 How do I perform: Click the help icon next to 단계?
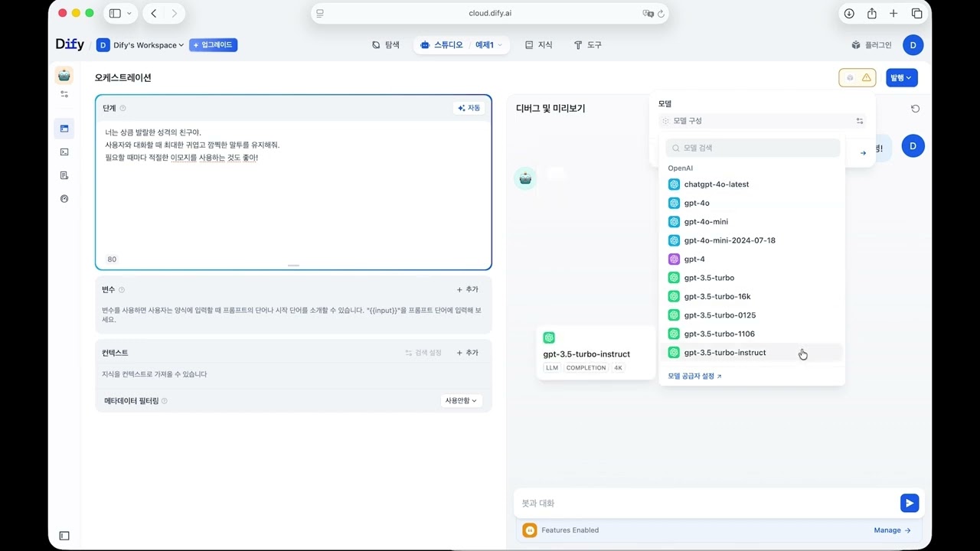[x=122, y=108]
